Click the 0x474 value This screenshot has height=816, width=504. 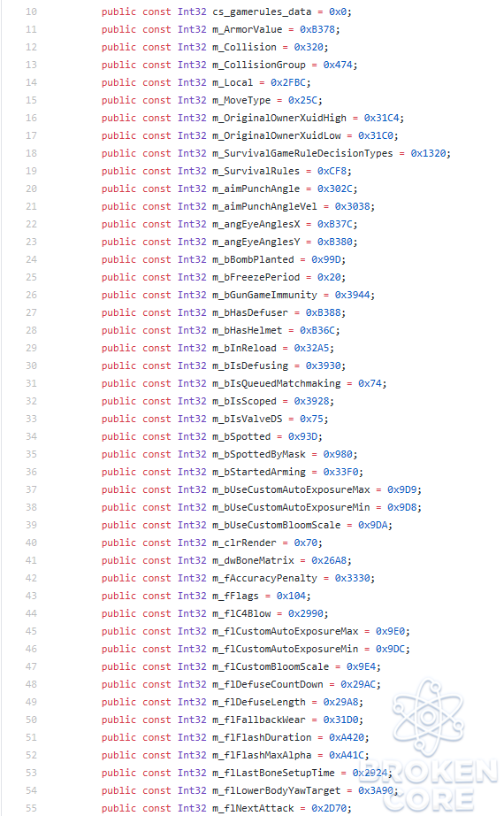tap(338, 65)
